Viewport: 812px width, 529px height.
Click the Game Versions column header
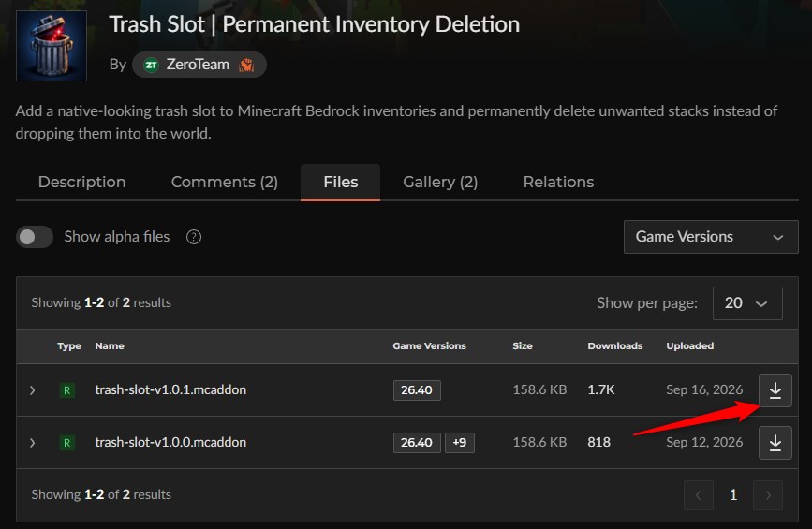point(429,346)
